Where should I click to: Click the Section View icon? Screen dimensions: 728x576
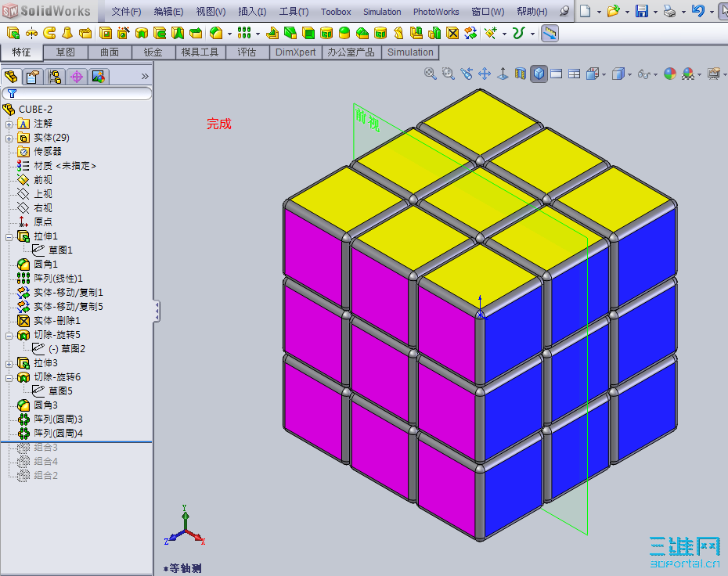click(521, 74)
